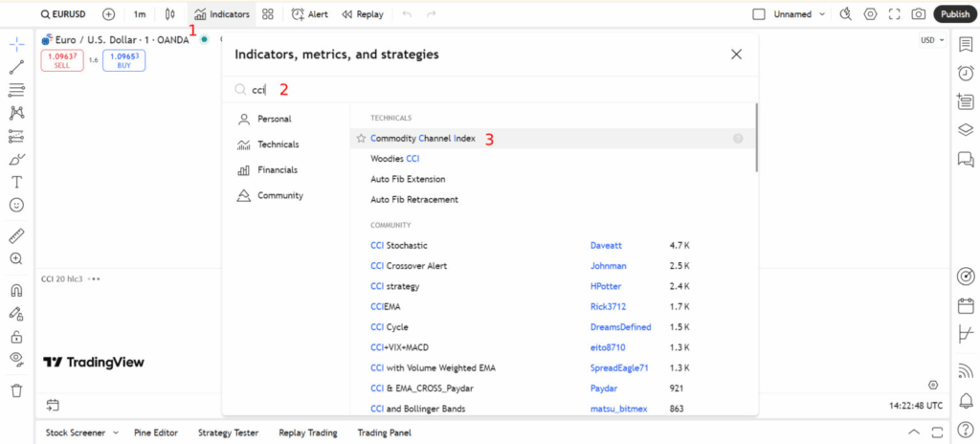Toggle the lock all drawings icon

click(x=16, y=337)
